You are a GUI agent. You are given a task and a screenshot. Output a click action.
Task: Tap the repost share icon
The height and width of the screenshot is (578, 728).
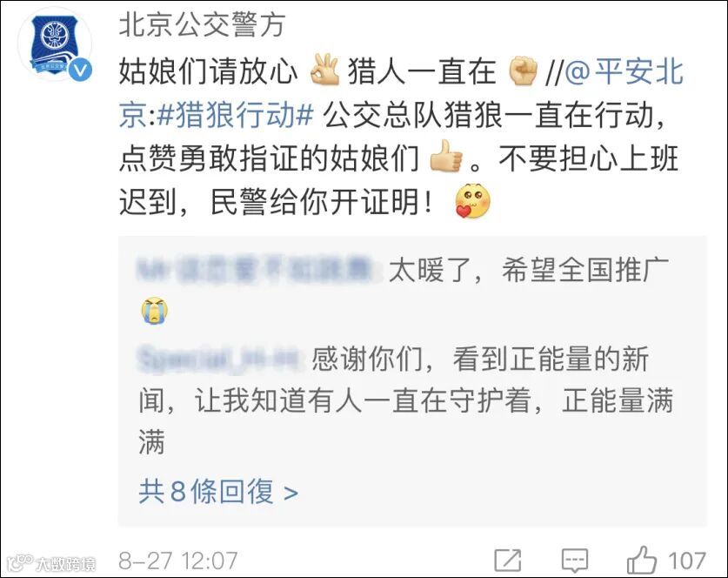507,561
